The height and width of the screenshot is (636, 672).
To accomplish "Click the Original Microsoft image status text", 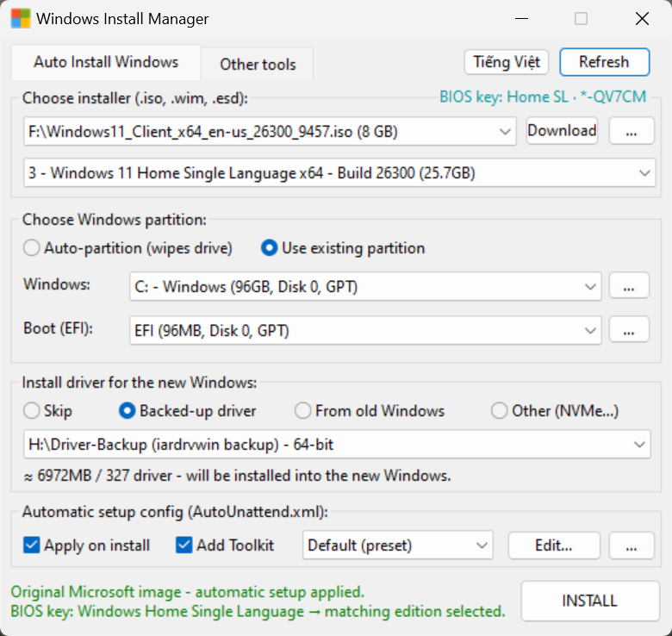I will pos(187,592).
